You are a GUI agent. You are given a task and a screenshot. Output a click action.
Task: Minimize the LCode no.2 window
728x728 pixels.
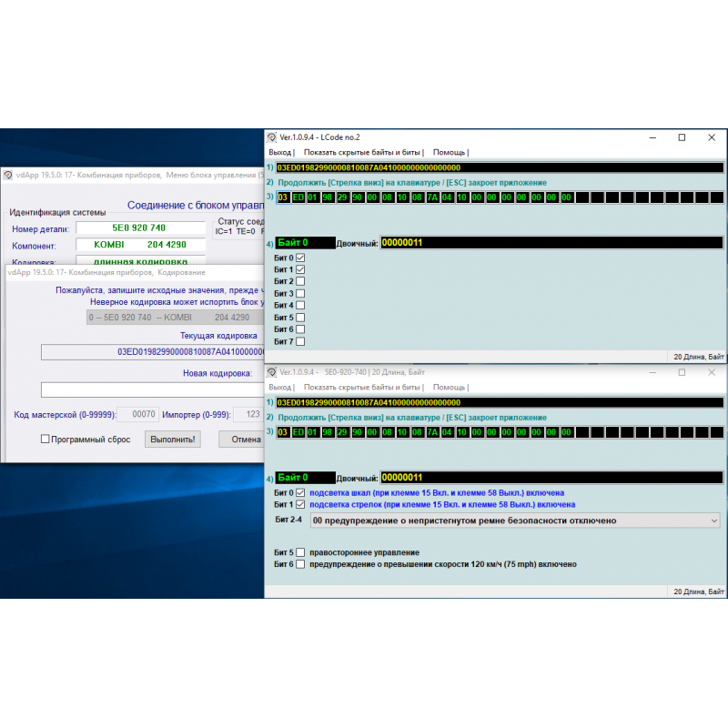(x=652, y=137)
